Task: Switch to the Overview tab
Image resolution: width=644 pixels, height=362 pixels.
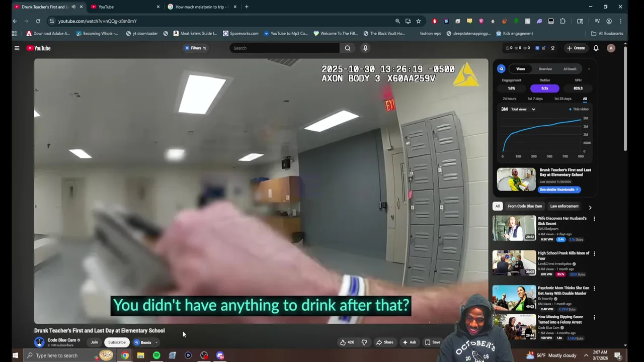Action: (x=545, y=69)
